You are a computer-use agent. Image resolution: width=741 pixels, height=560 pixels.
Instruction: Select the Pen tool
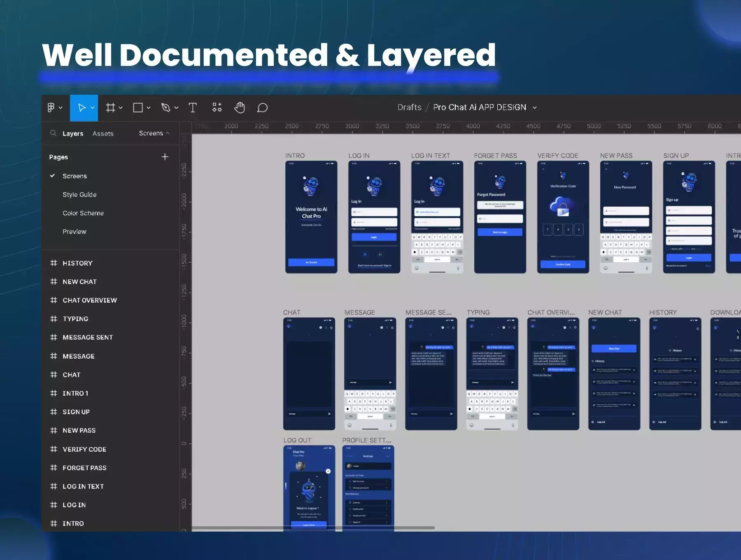coord(165,107)
